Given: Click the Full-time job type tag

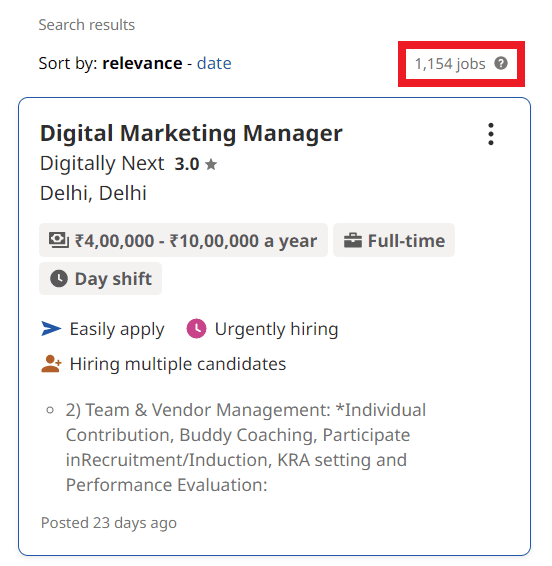Looking at the screenshot, I should click(x=394, y=240).
